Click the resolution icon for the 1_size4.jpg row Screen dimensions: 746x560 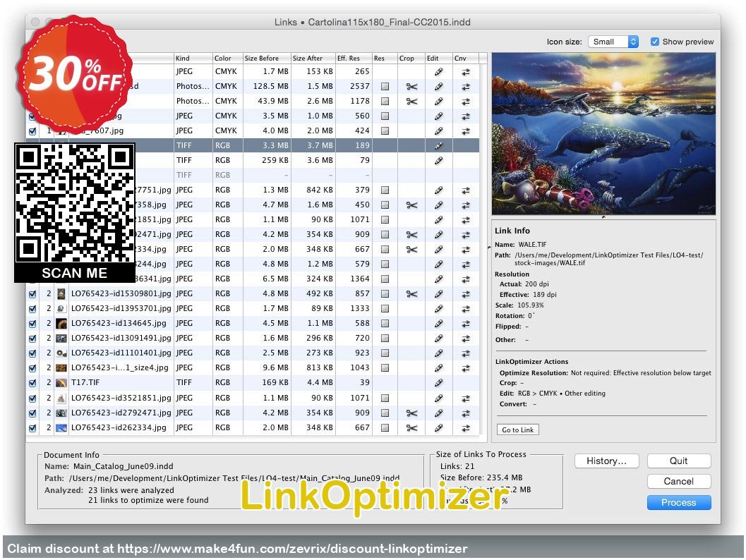tap(385, 368)
